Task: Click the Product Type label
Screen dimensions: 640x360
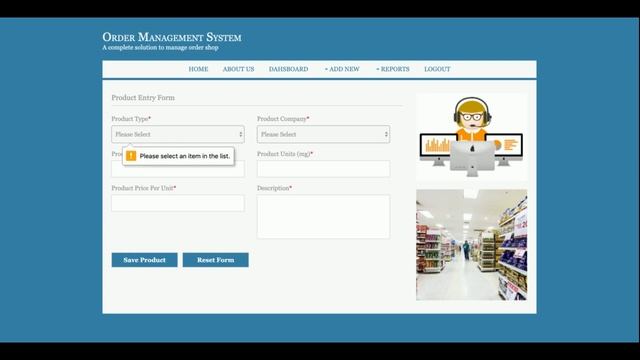Action: [x=131, y=119]
